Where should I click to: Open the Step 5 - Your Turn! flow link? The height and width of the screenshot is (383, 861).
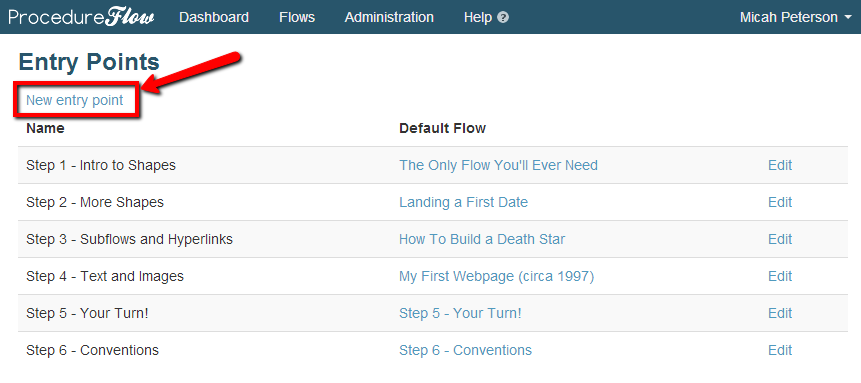click(460, 313)
